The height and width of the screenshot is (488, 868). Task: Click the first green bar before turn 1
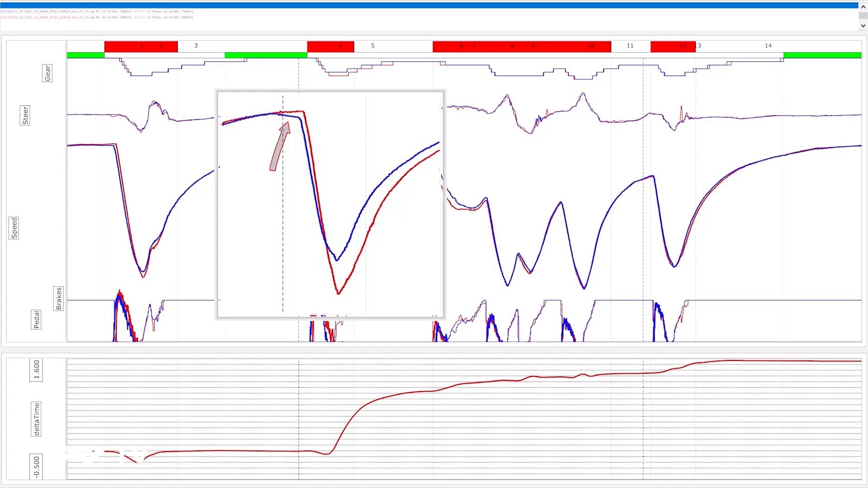(x=86, y=55)
